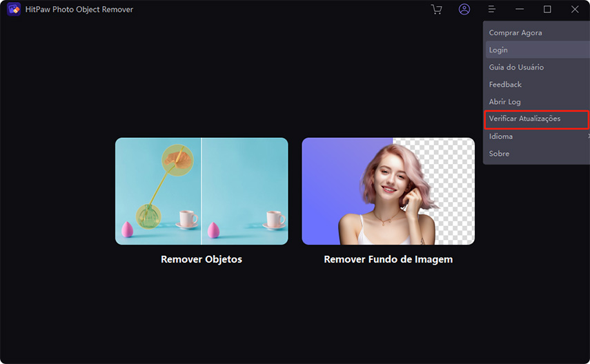Screen dimensions: 590x364
Task: Maximize the HitPaw window
Action: [547, 9]
